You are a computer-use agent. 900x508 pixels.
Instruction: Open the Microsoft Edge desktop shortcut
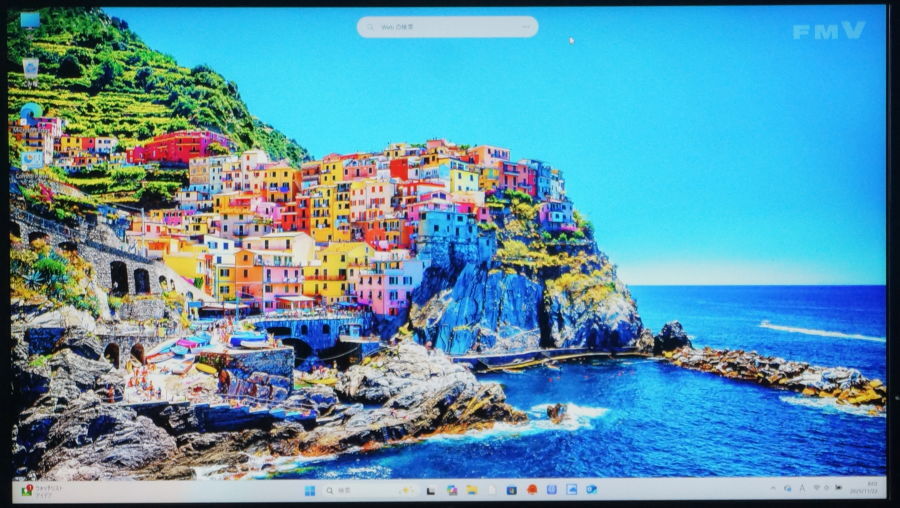tap(31, 114)
